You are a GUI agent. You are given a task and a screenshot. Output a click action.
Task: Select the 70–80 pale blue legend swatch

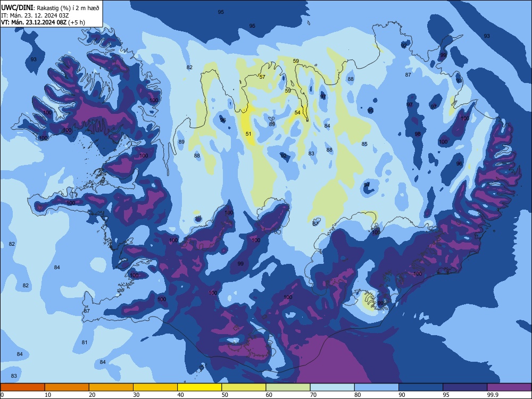pyautogui.click(x=332, y=387)
